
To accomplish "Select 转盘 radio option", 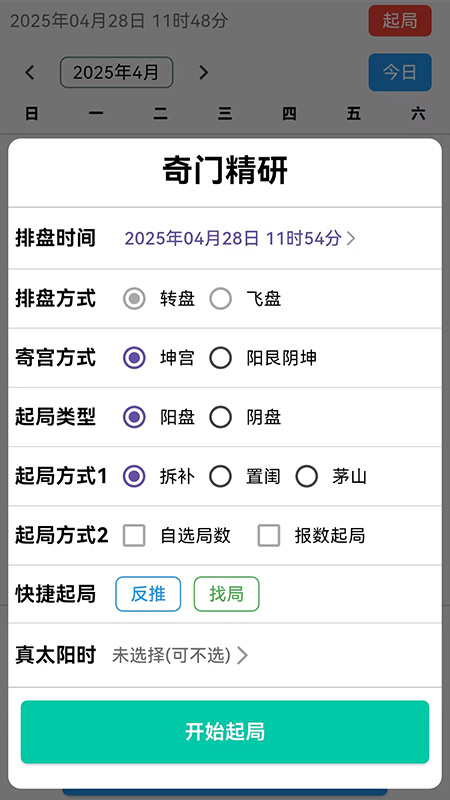I will pos(134,299).
